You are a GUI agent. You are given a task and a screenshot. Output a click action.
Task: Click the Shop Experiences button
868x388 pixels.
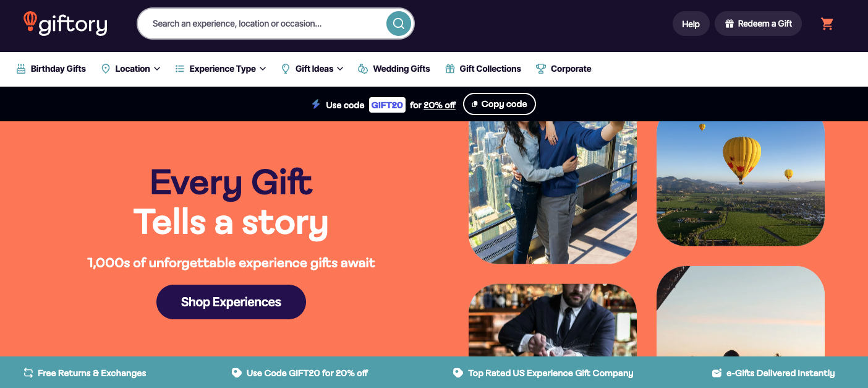click(x=231, y=302)
